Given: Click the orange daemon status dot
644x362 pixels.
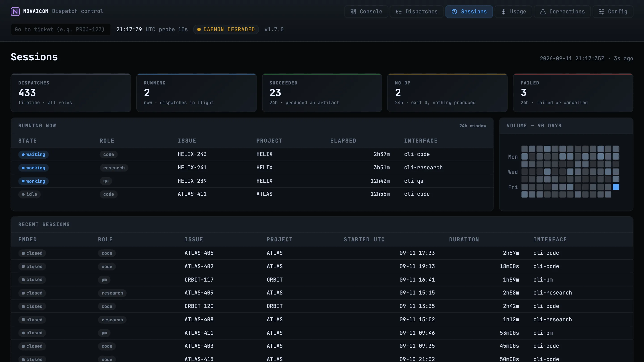Looking at the screenshot, I should pos(199,29).
